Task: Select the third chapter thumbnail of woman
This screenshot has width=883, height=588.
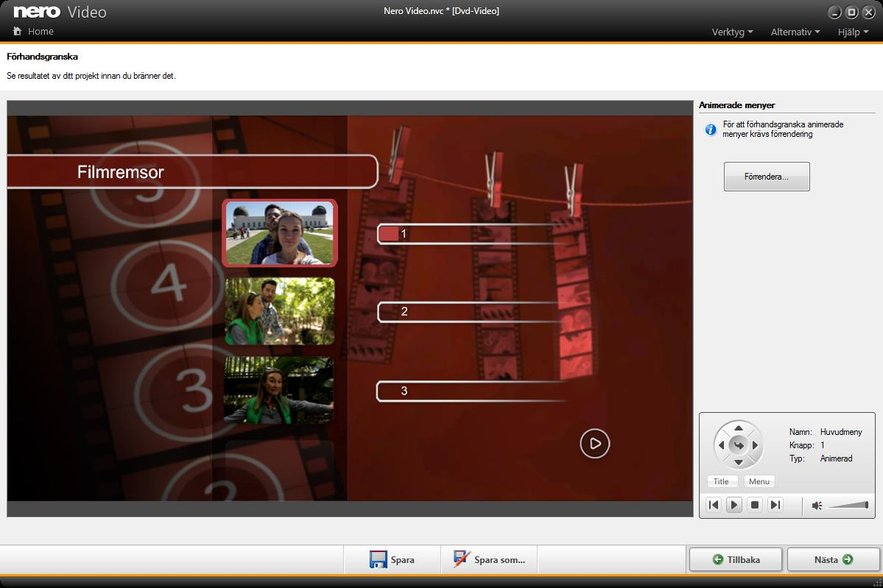Action: [x=279, y=389]
